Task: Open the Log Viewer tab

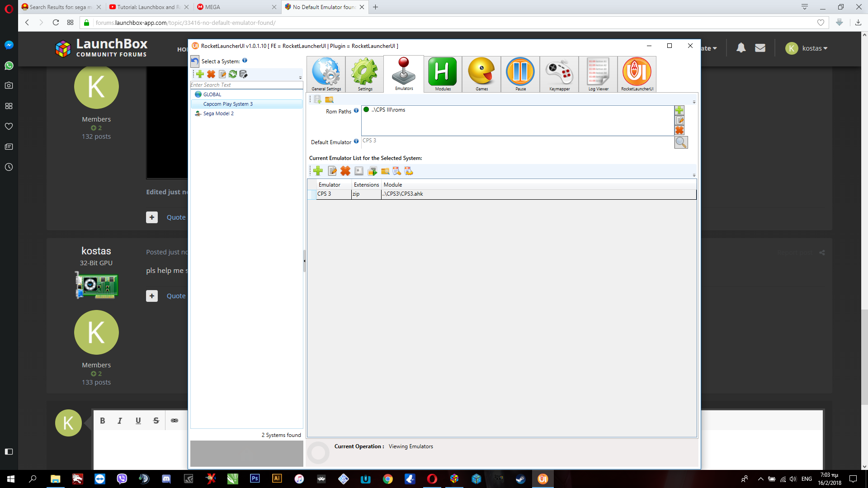Action: (598, 75)
